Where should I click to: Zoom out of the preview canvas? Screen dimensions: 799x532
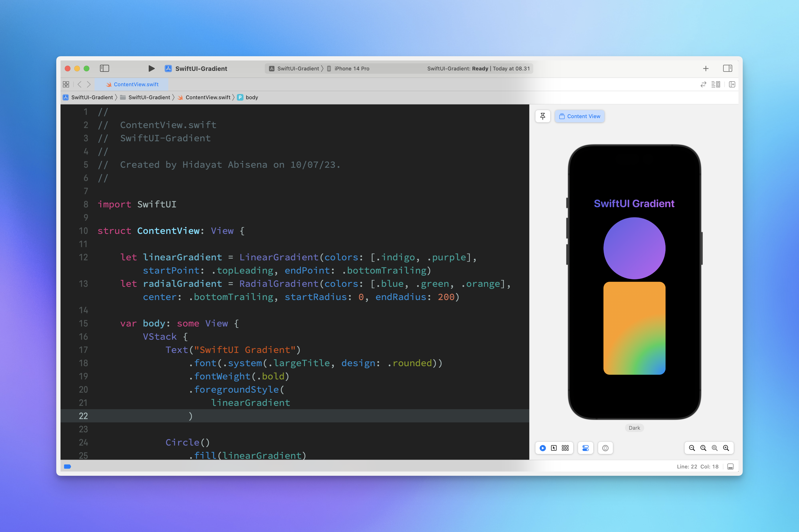692,448
